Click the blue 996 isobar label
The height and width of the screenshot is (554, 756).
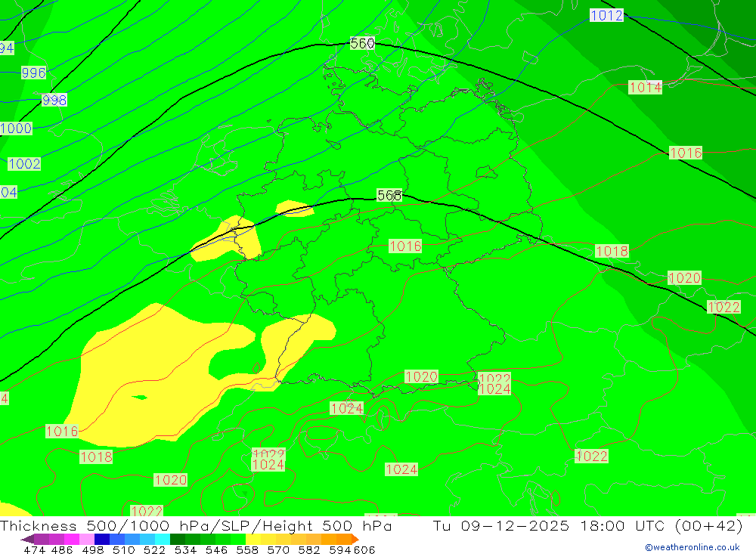(x=34, y=73)
